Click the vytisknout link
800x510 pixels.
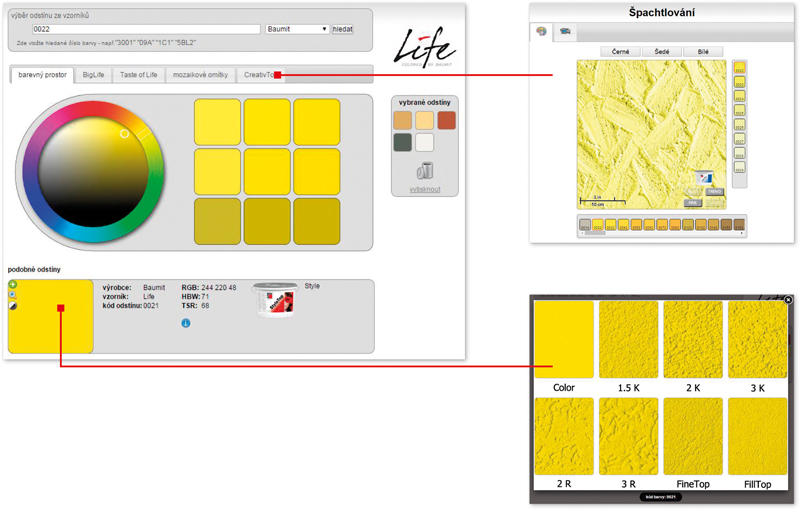tap(425, 190)
